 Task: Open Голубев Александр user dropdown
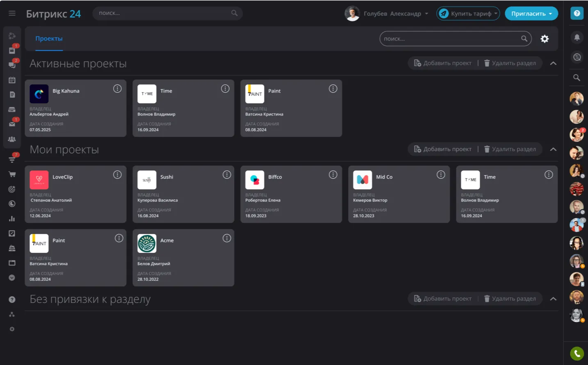coord(396,14)
